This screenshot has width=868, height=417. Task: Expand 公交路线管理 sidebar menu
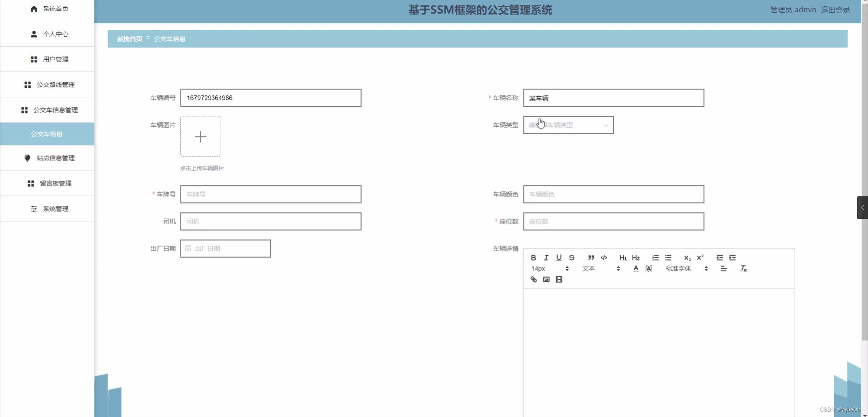(47, 85)
